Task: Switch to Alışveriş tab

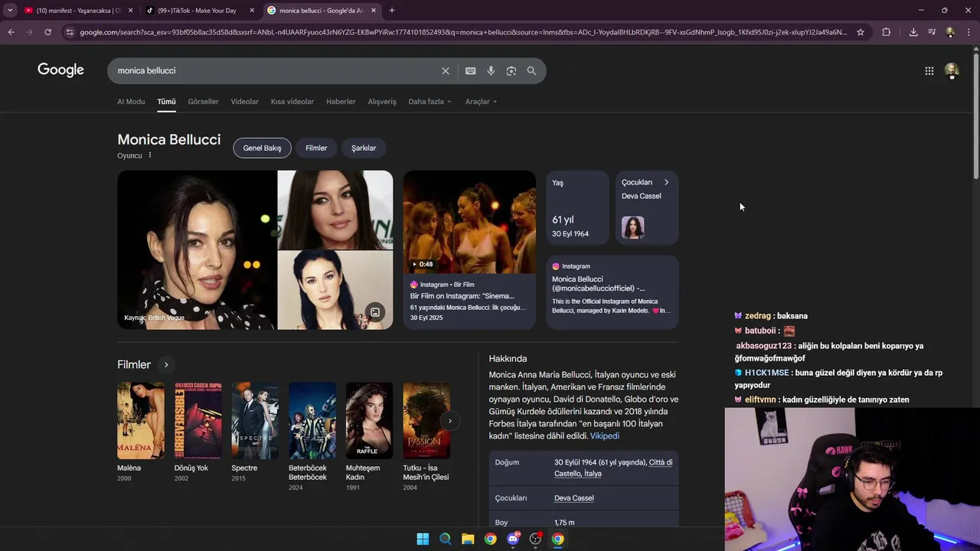Action: point(382,102)
